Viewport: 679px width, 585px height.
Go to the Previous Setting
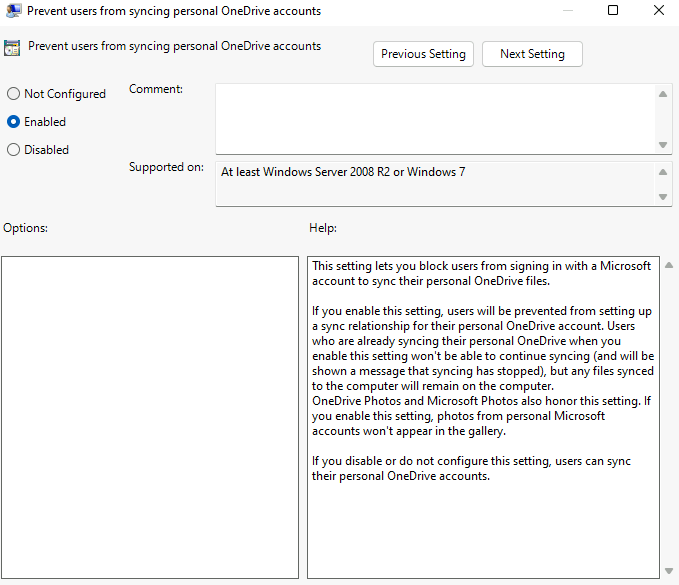[x=423, y=54]
